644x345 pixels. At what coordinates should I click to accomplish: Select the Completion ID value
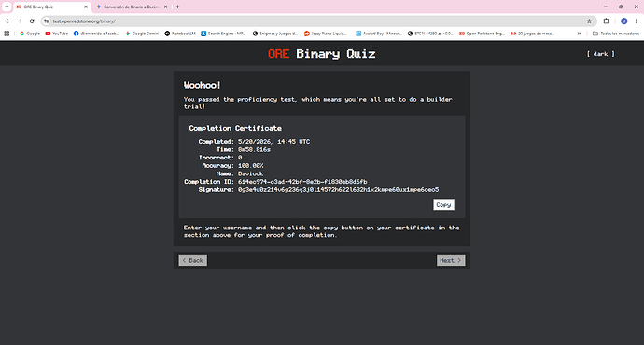point(302,181)
